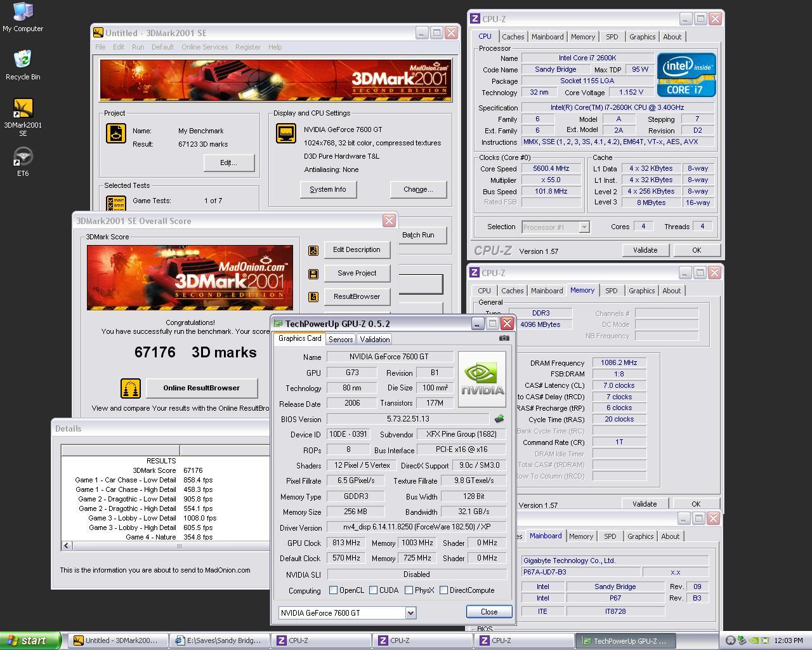
Task: Click the Edit... project button
Action: (228, 163)
